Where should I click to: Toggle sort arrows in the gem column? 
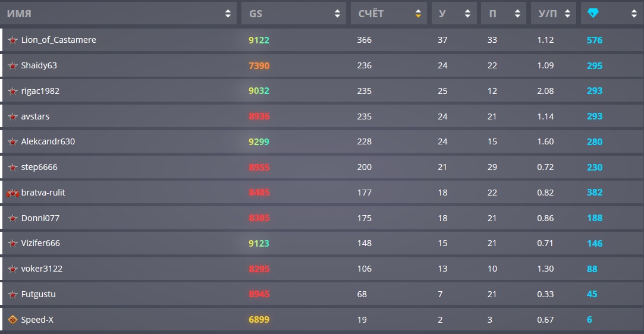(x=634, y=14)
